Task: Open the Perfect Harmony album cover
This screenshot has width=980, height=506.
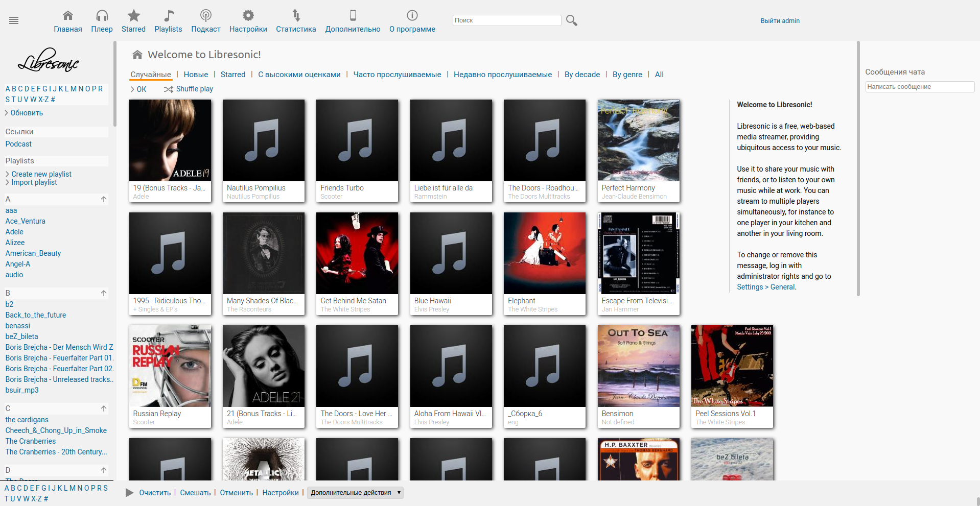Action: [638, 140]
